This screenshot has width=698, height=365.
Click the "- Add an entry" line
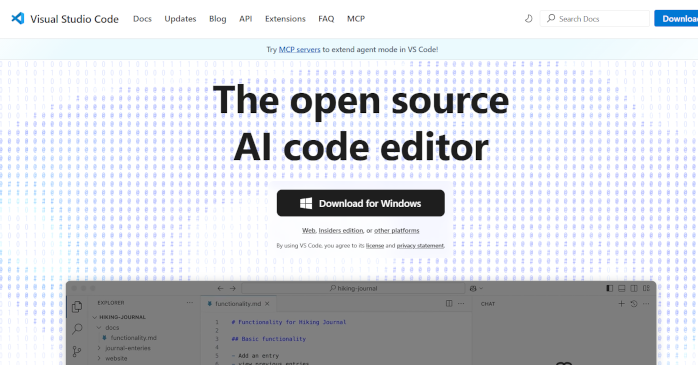[256, 356]
